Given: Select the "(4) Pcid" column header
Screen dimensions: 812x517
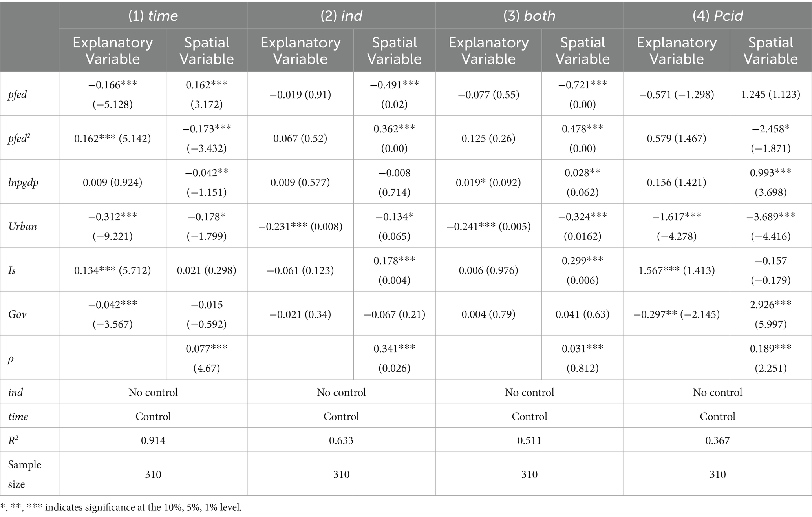Looking at the screenshot, I should pyautogui.click(x=717, y=16).
